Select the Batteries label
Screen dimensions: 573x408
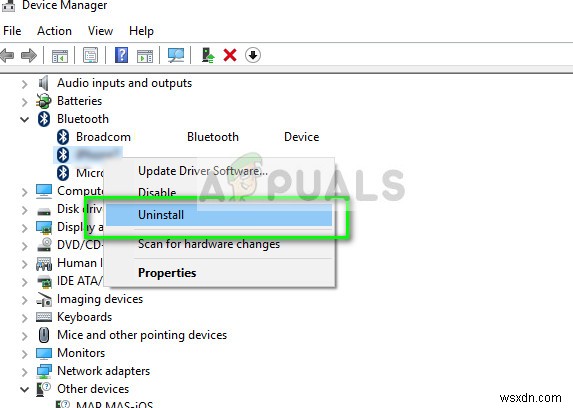pos(79,101)
